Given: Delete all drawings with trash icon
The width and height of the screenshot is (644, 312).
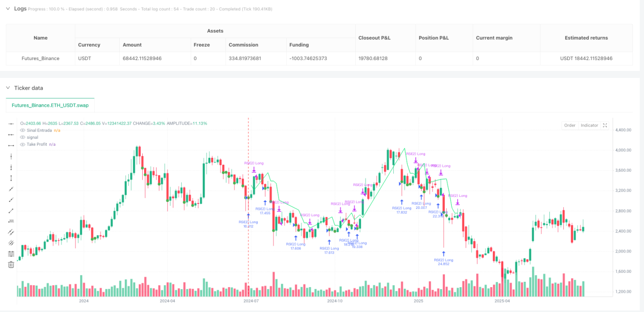Looking at the screenshot, I should click(11, 265).
